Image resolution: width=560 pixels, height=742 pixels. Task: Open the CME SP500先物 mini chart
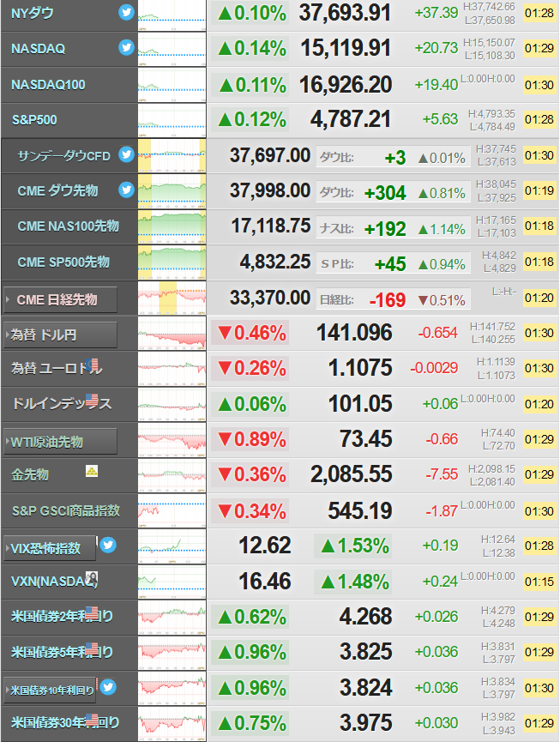click(x=172, y=262)
